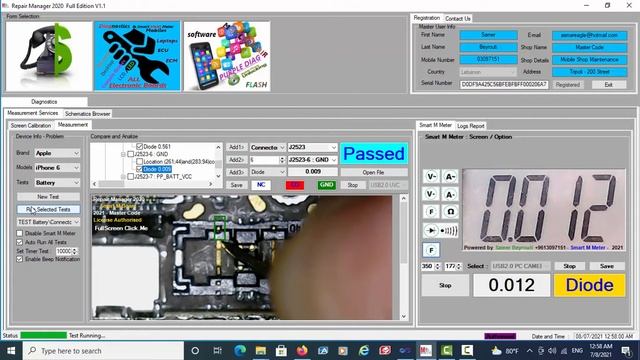Switch to the Screen Calibration tab
The height and width of the screenshot is (360, 640).
31,125
